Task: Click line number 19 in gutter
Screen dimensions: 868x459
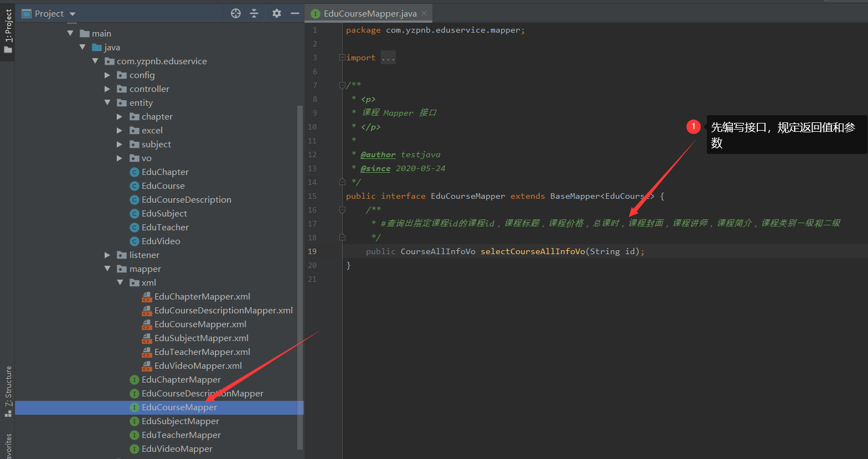Action: point(313,251)
